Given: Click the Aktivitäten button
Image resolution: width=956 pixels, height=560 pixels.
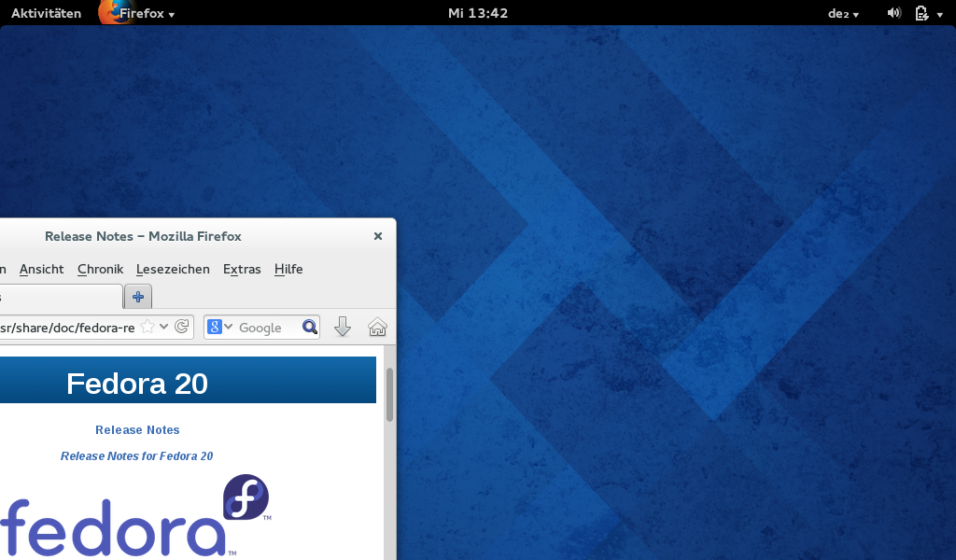Looking at the screenshot, I should [46, 13].
